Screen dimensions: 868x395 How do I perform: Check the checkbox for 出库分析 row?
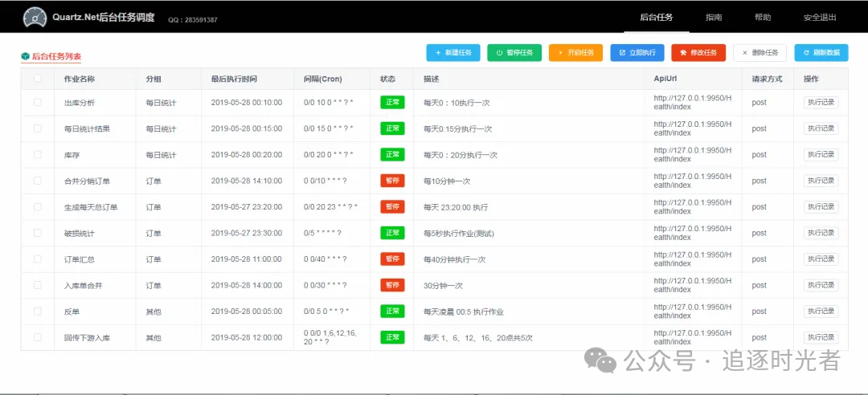pyautogui.click(x=38, y=103)
